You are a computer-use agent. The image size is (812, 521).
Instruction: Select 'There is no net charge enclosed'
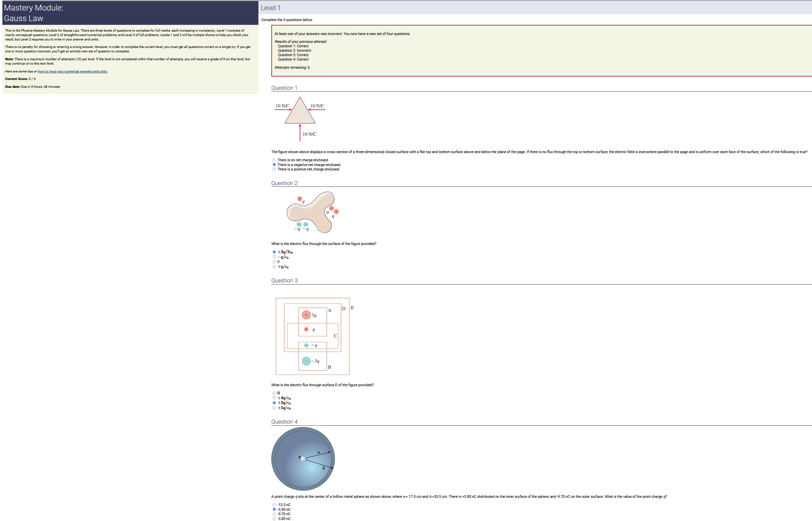[x=274, y=160]
